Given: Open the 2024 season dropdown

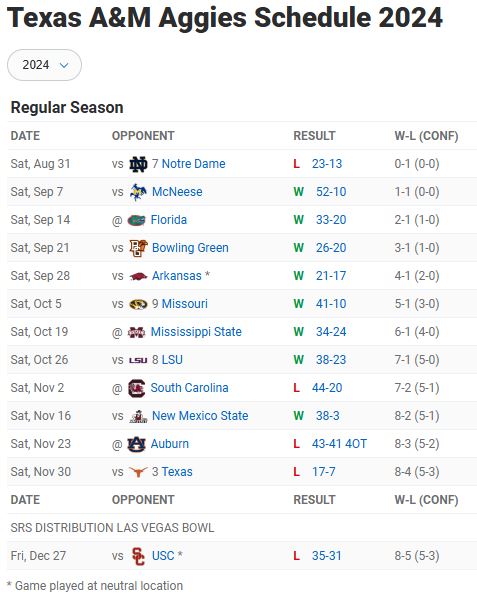Looking at the screenshot, I should click(44, 65).
